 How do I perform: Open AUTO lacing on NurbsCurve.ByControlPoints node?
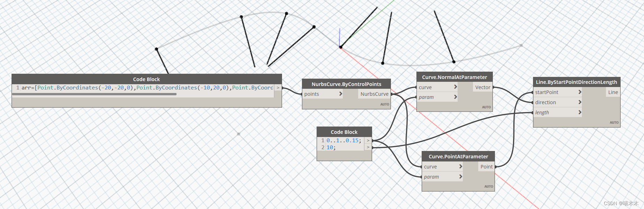pos(385,104)
